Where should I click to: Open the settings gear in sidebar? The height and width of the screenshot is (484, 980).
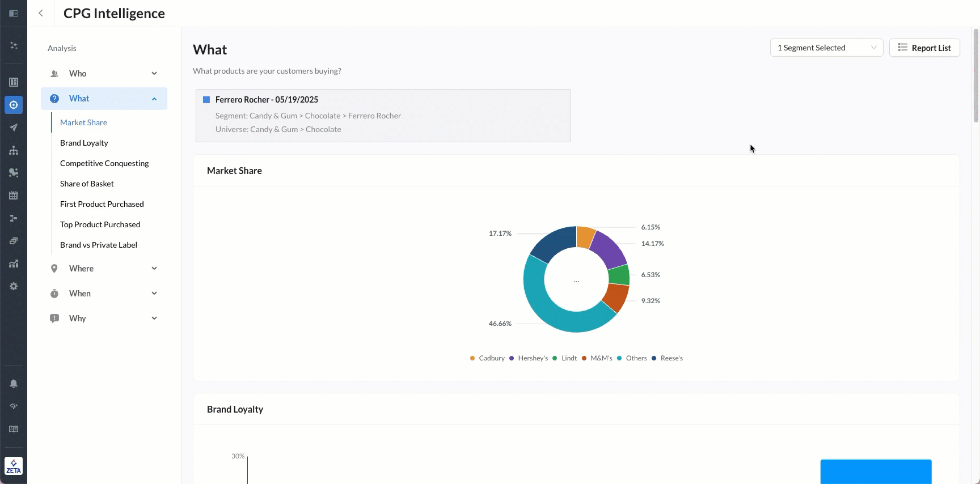point(14,286)
